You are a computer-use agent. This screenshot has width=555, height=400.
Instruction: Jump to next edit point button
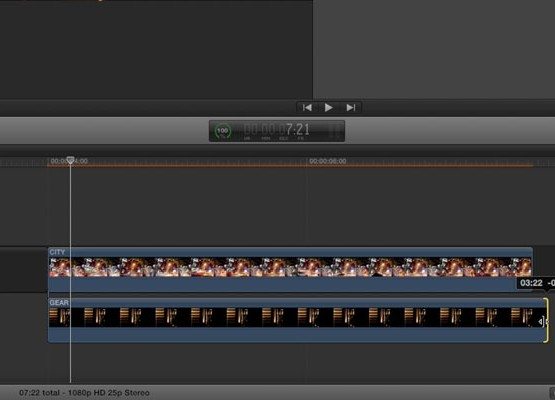(351, 108)
